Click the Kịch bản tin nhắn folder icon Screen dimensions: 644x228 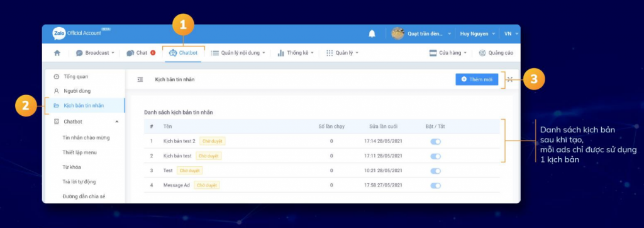click(x=57, y=105)
